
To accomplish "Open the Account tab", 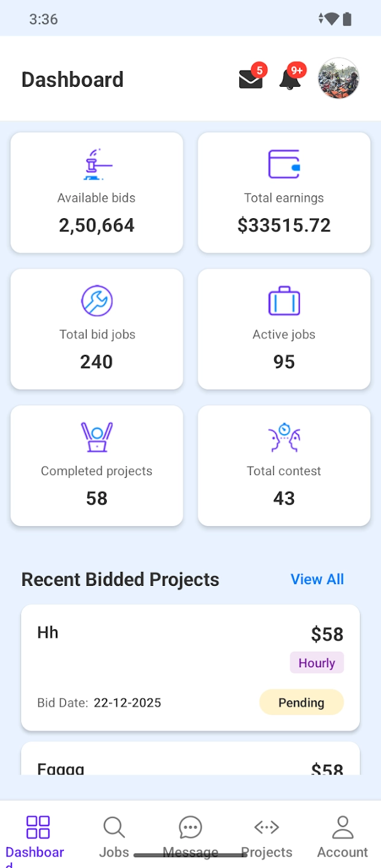I will click(x=342, y=837).
